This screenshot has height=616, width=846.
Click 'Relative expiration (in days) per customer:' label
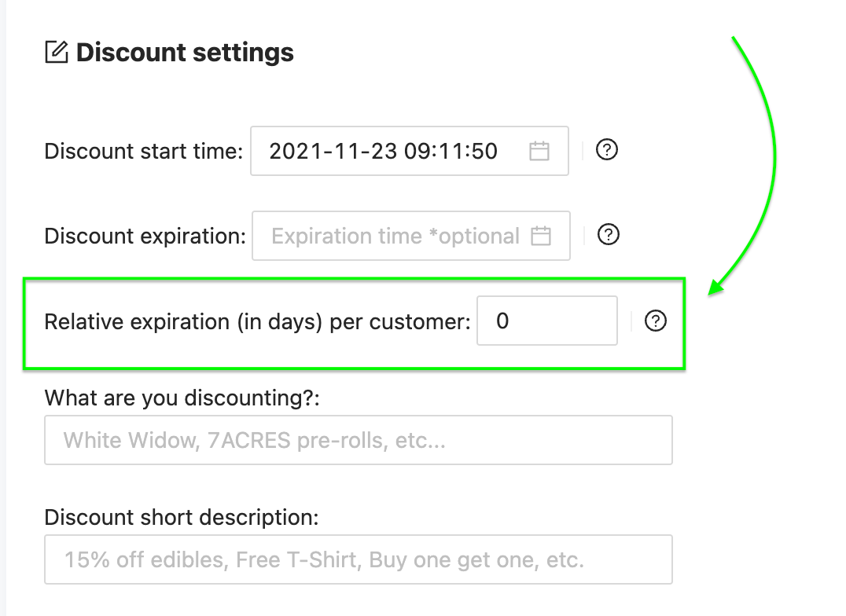257,322
